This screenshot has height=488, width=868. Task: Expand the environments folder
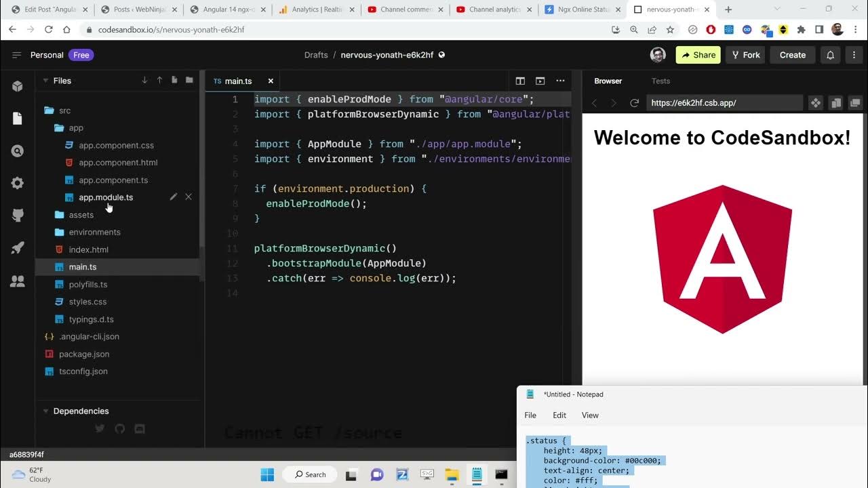coord(94,232)
